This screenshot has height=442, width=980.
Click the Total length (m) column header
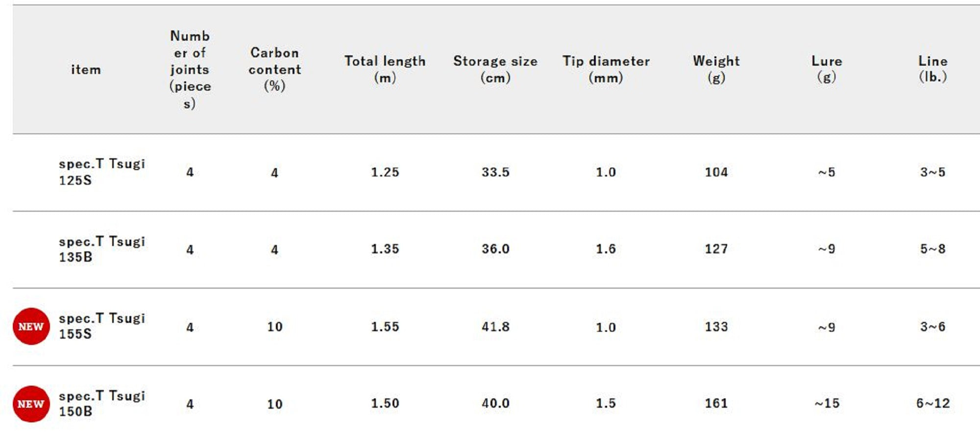[x=385, y=69]
